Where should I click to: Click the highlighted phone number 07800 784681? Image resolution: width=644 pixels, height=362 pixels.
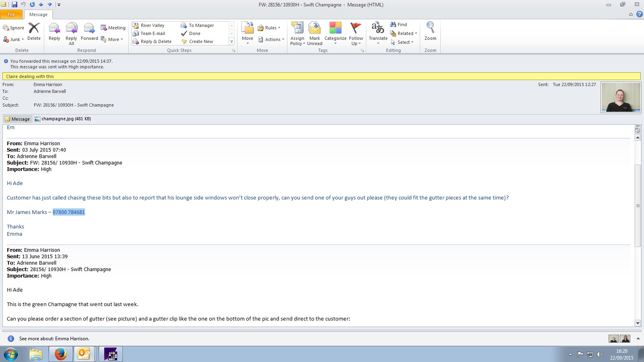pos(69,212)
